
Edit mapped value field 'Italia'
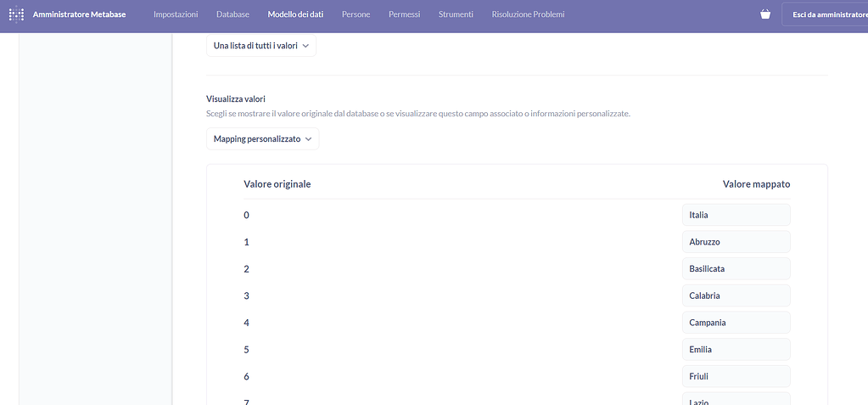[x=736, y=215]
